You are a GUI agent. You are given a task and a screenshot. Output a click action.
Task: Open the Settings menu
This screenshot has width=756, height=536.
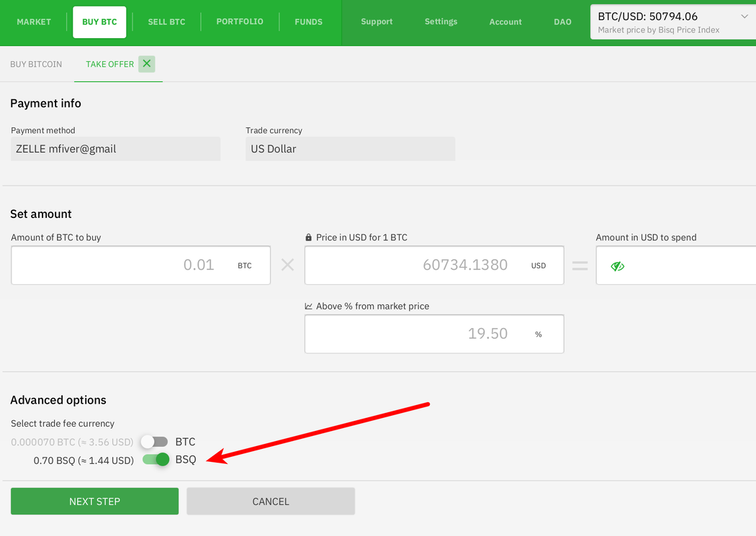441,22
